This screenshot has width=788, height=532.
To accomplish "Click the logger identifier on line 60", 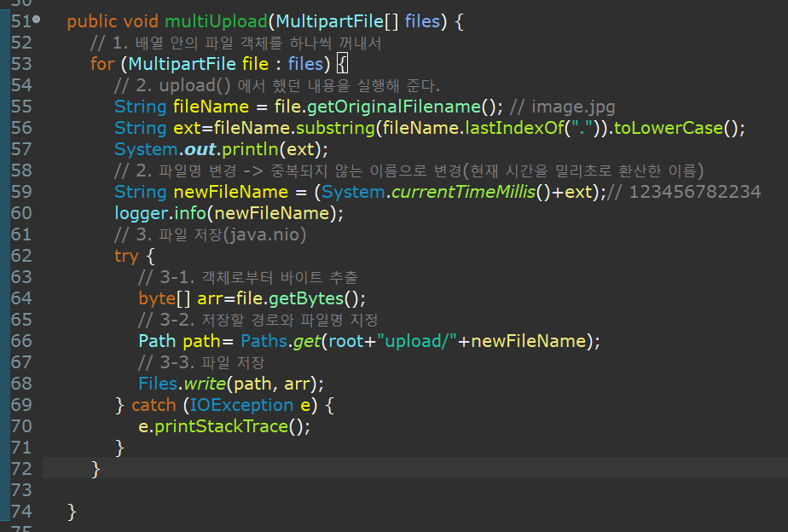I will pyautogui.click(x=142, y=213).
